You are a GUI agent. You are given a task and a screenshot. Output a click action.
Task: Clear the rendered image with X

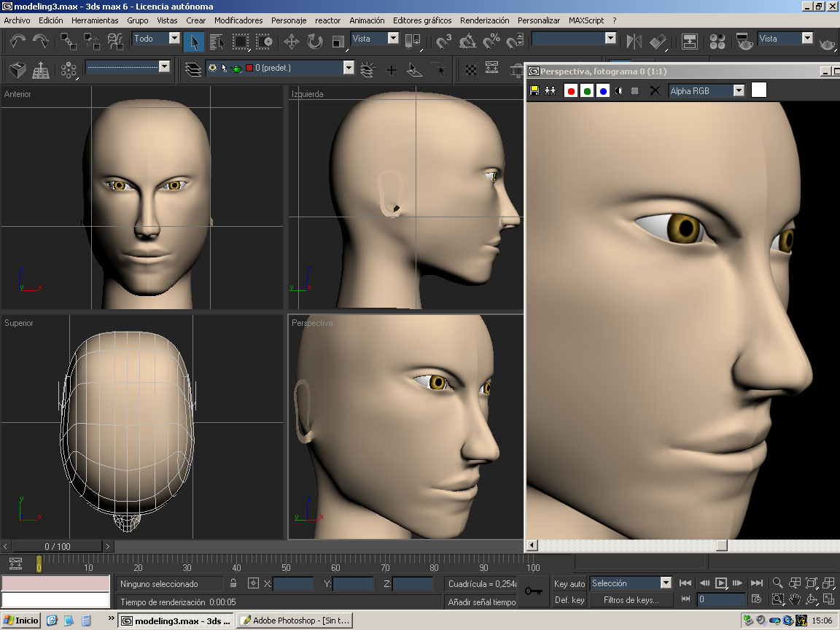tap(655, 90)
